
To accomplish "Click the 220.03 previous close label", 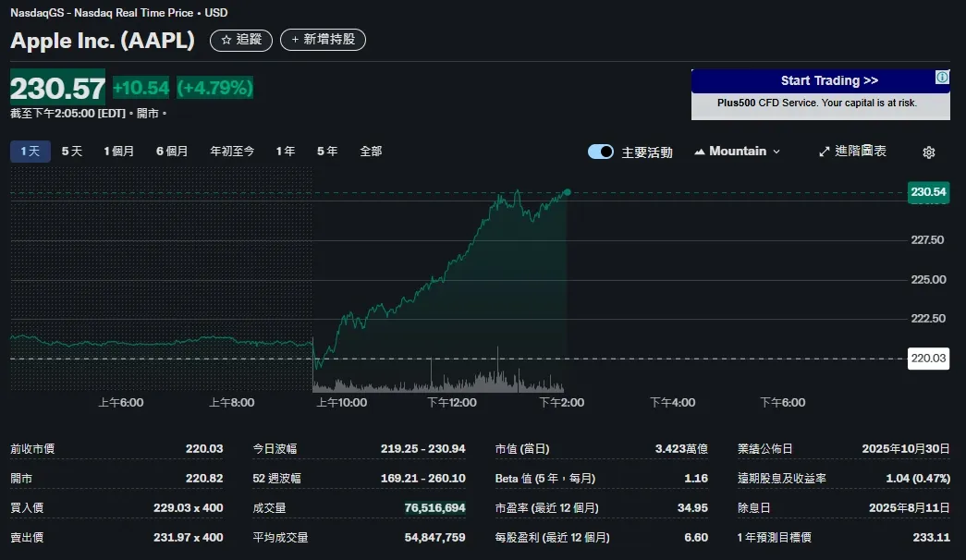I will 928,359.
